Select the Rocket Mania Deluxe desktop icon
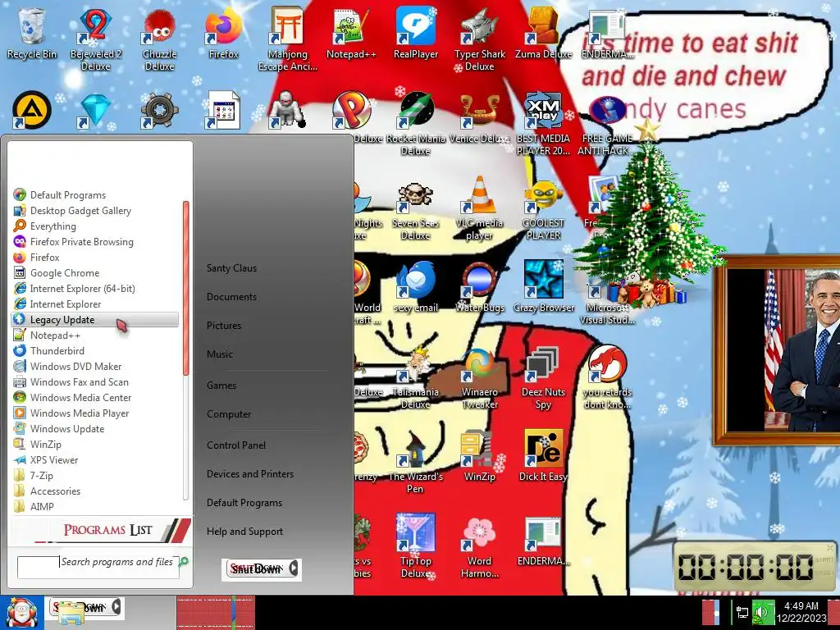This screenshot has width=840, height=630. [x=416, y=125]
